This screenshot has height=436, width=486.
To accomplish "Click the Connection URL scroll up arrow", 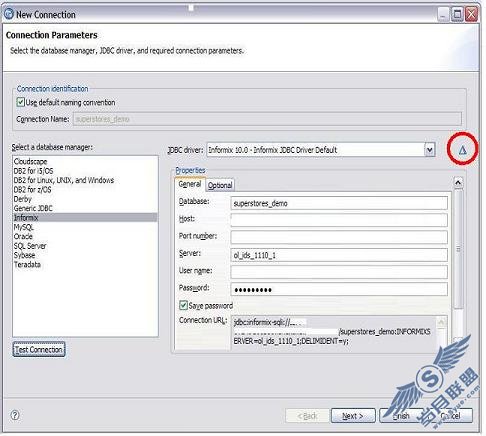I will click(441, 322).
